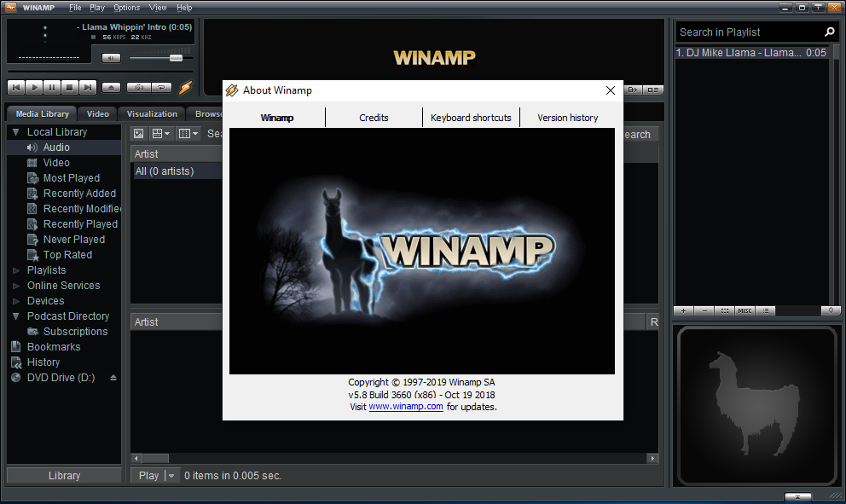Click the Library button at bottom left
This screenshot has width=846, height=504.
pos(64,475)
